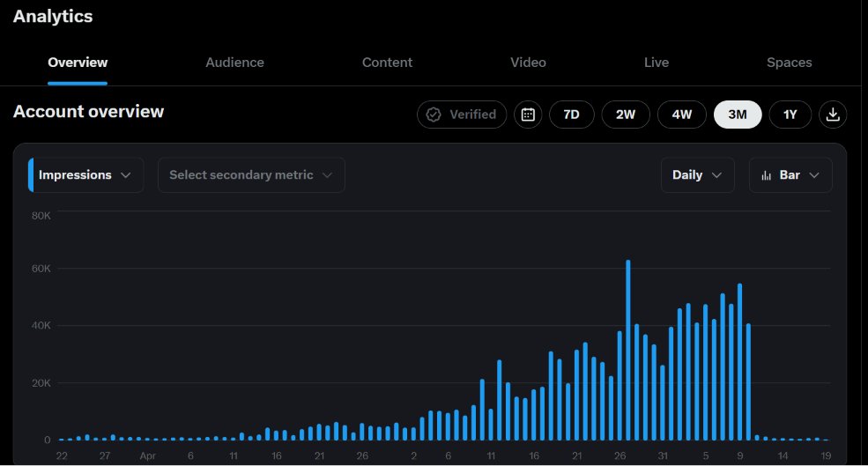Expand Select secondary metric dropdown
This screenshot has height=466, width=868.
click(x=251, y=175)
